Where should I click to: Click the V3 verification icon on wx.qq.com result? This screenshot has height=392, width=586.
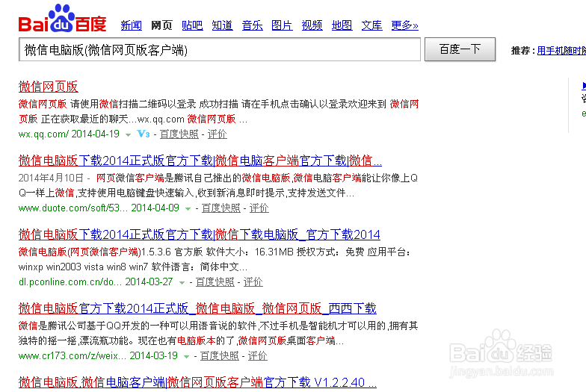point(144,134)
